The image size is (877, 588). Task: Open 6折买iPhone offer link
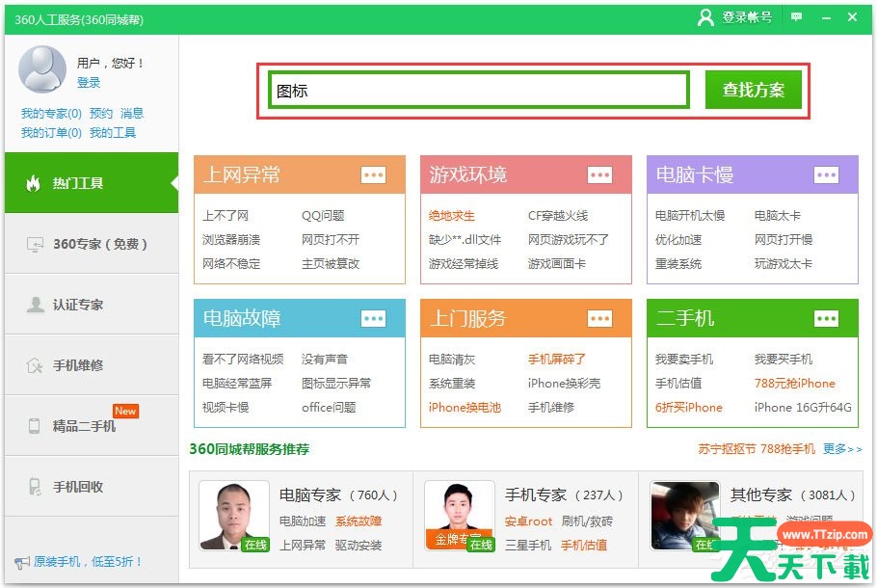click(689, 408)
